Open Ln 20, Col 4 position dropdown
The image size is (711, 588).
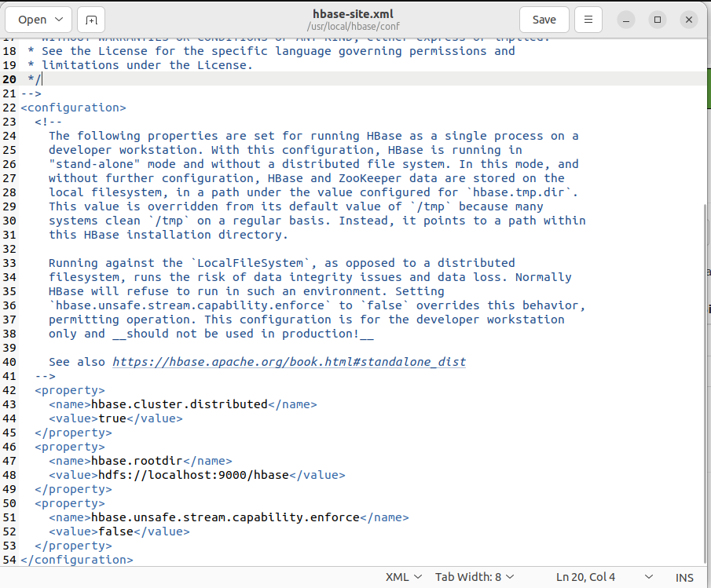604,577
